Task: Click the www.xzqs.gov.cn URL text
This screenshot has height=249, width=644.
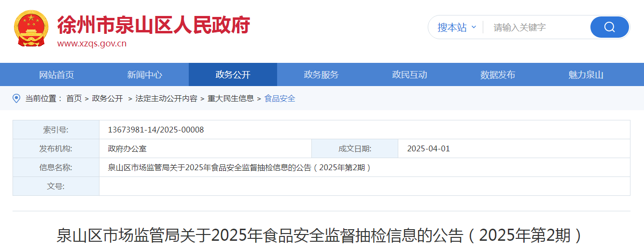Action: coord(92,44)
